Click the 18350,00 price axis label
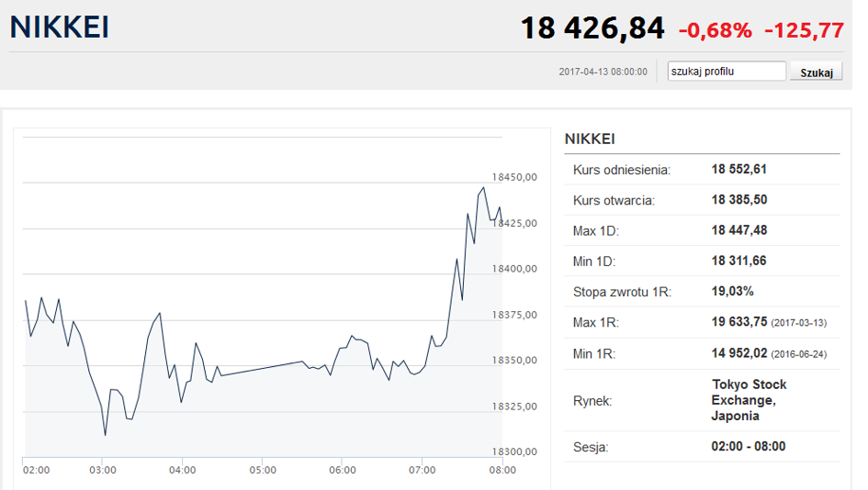 (514, 360)
